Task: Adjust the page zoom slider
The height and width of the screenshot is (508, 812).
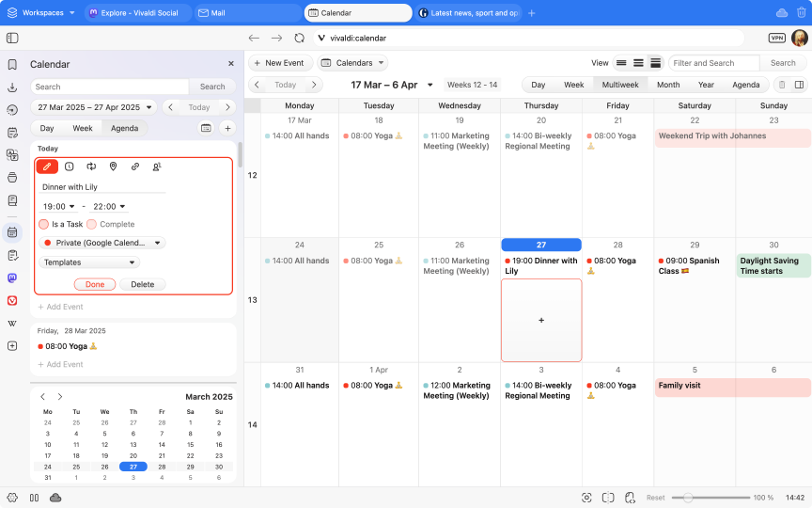Action: (x=689, y=498)
